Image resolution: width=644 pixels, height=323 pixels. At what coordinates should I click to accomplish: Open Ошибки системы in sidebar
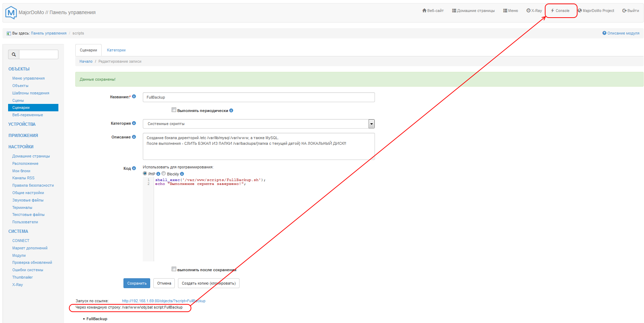28,270
